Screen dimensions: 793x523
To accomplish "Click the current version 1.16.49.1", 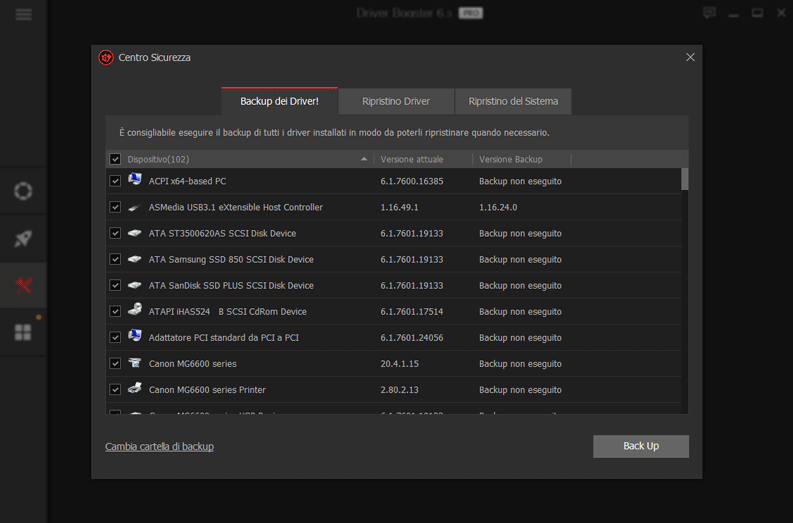I will point(400,207).
